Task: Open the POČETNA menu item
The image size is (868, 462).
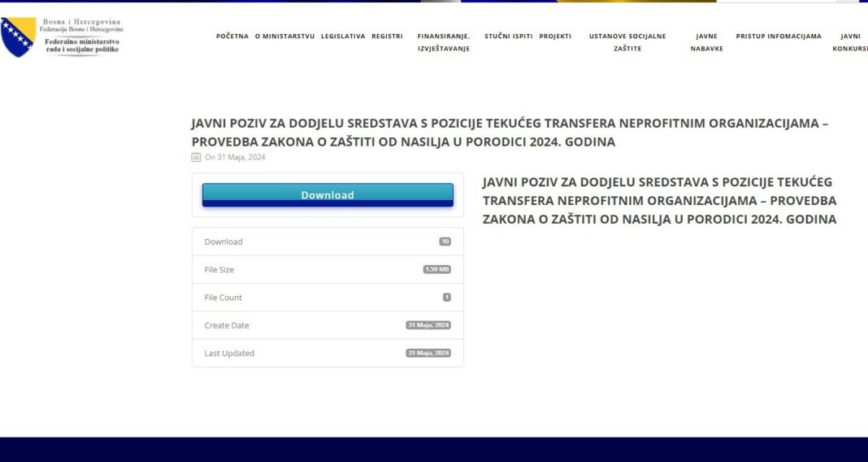Action: click(232, 36)
